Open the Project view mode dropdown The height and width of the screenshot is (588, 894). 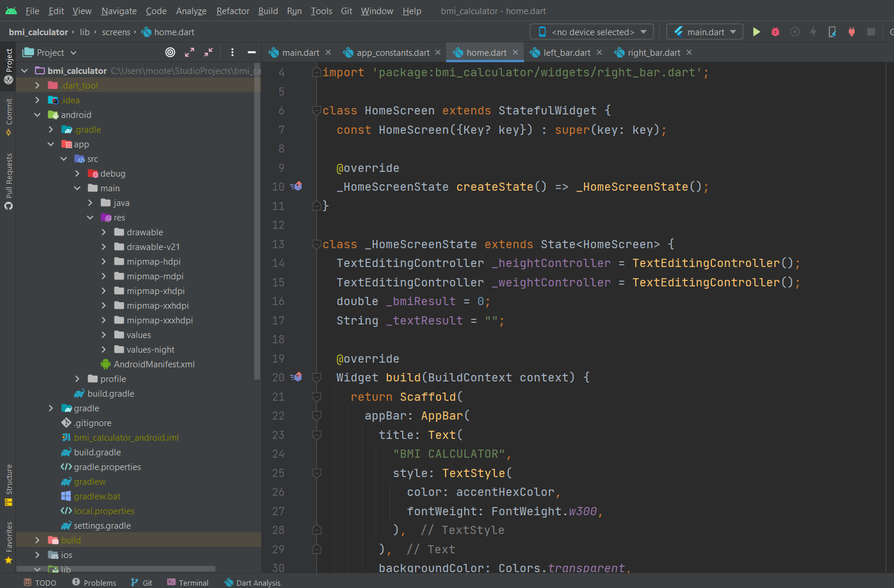pos(50,52)
